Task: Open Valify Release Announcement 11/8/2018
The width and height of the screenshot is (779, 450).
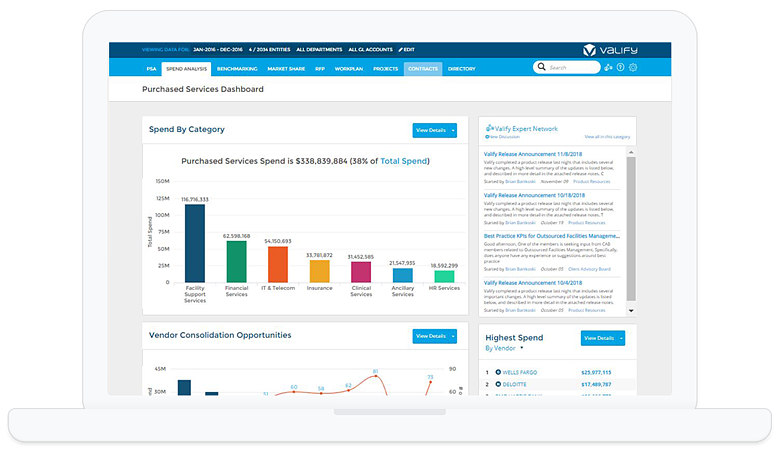Action: 533,154
